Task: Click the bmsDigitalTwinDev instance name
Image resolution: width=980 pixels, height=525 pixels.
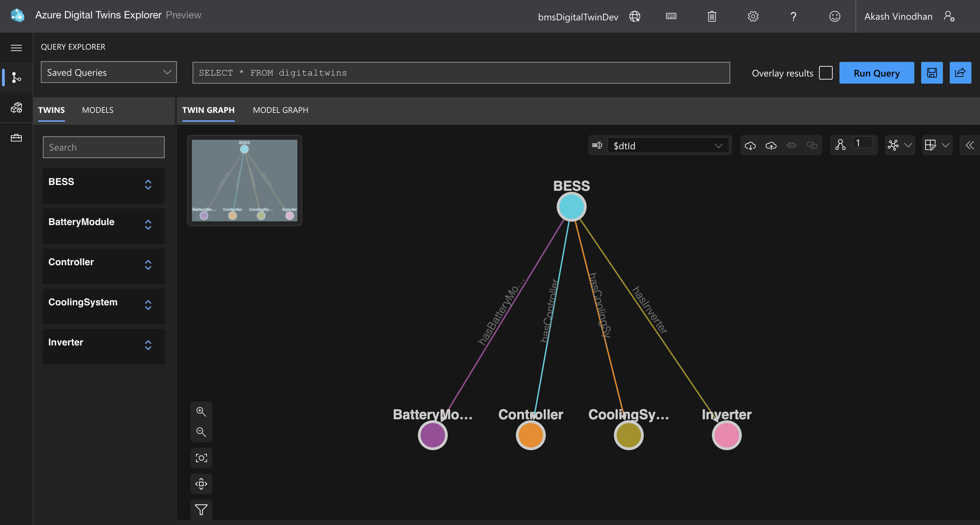Action: click(x=578, y=17)
